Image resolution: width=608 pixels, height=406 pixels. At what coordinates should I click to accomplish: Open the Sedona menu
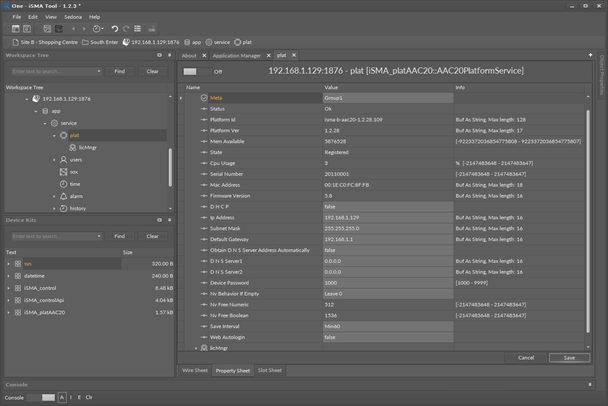(74, 17)
